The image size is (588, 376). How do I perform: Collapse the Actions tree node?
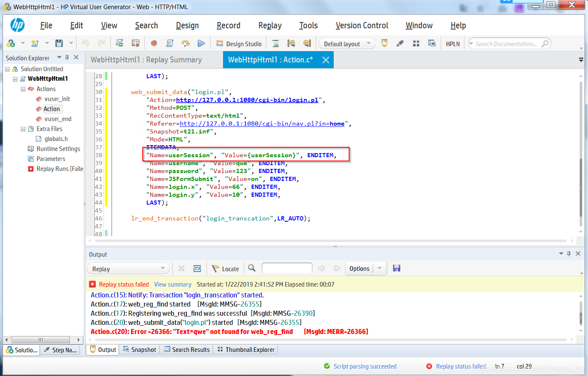point(23,89)
